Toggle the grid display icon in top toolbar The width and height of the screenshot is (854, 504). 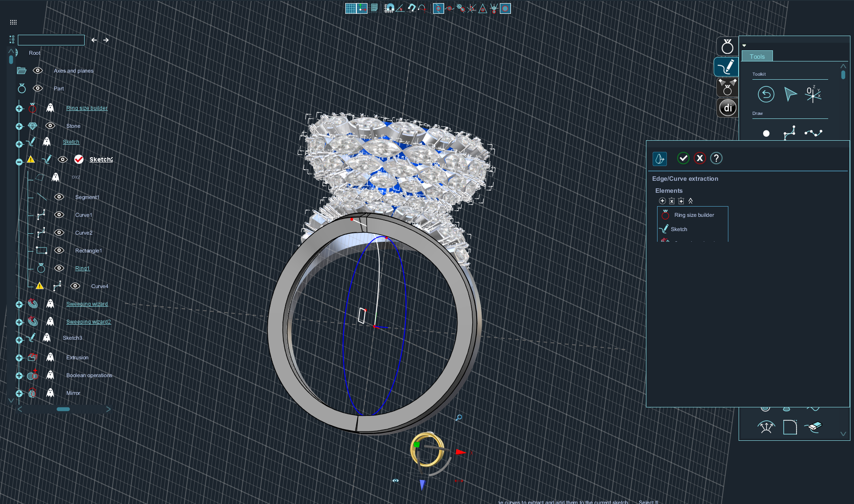(x=351, y=8)
